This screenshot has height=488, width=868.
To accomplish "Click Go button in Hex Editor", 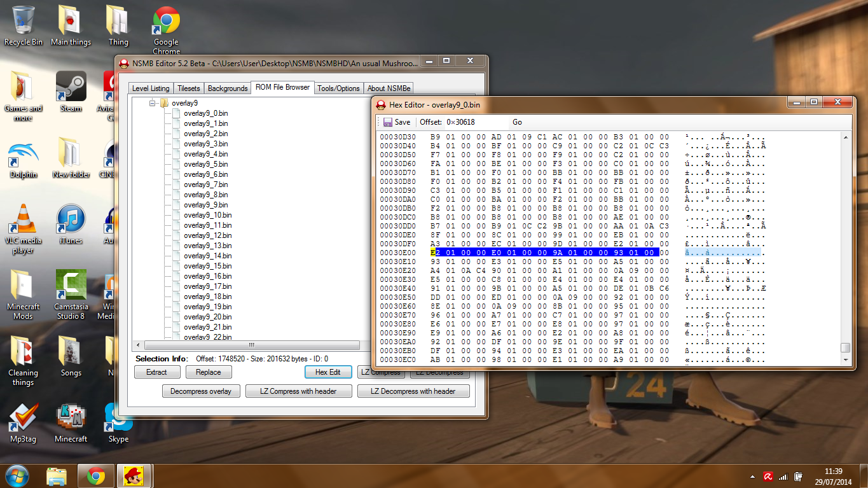I will pos(517,122).
